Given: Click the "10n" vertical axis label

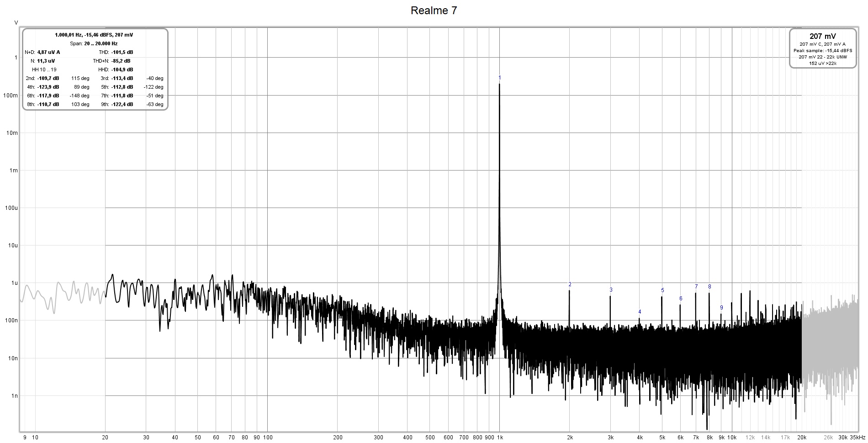Looking at the screenshot, I should pyautogui.click(x=12, y=358).
